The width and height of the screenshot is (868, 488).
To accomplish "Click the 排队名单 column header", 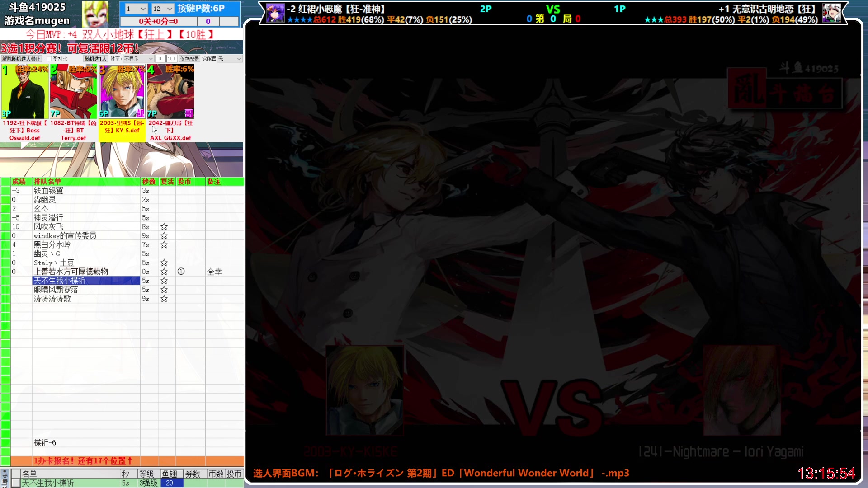I will [86, 182].
